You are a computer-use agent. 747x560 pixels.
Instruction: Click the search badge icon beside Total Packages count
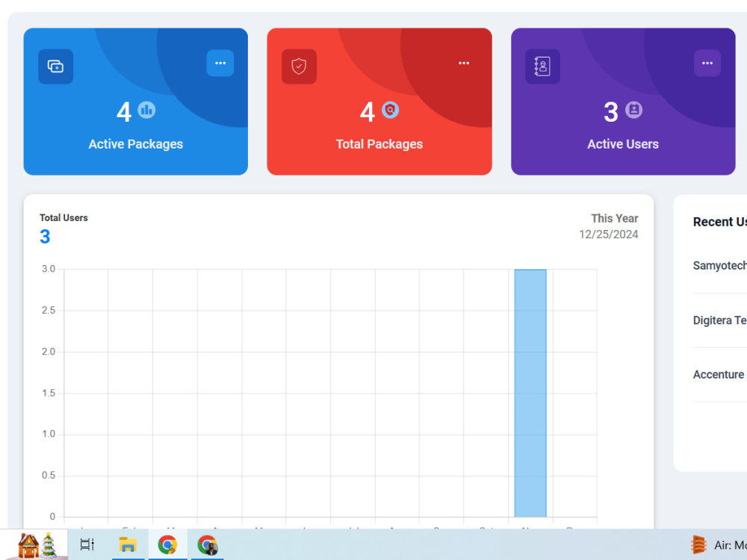(390, 110)
